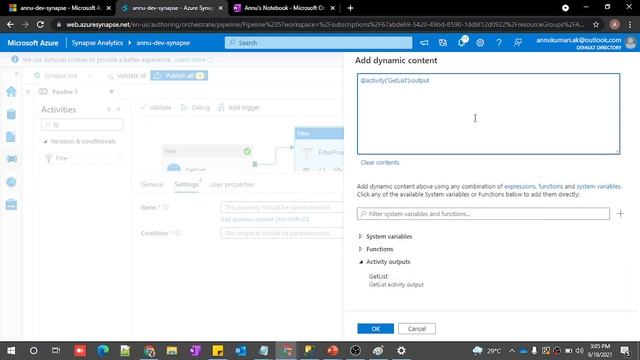Viewport: 640px width, 360px height.
Task: Open the Windows Start menu
Action: 11,351
